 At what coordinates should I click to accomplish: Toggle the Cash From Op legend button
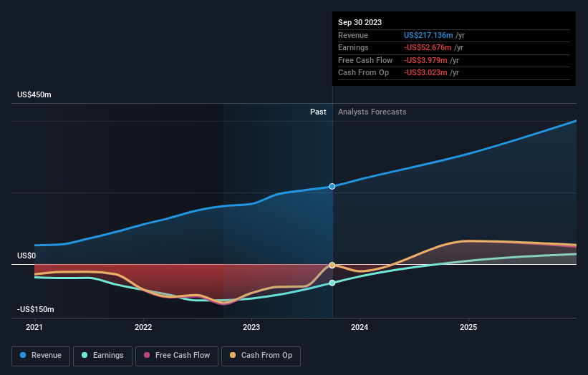261,356
